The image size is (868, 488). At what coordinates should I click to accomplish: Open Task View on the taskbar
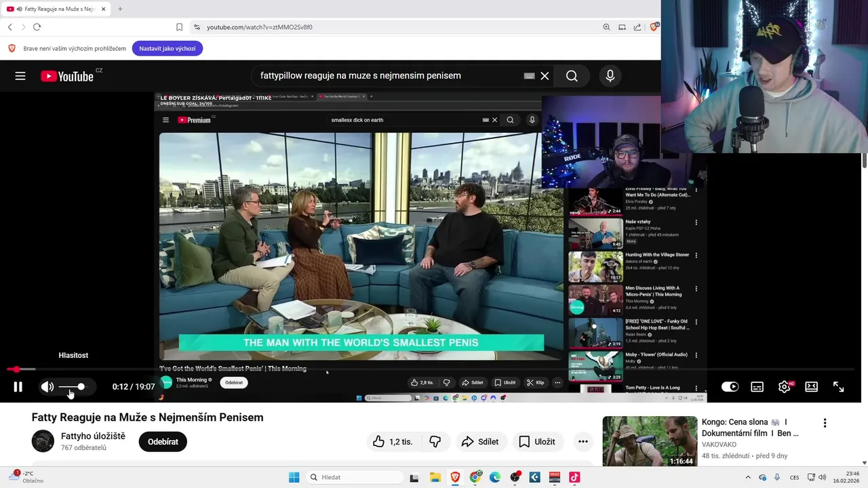[414, 477]
